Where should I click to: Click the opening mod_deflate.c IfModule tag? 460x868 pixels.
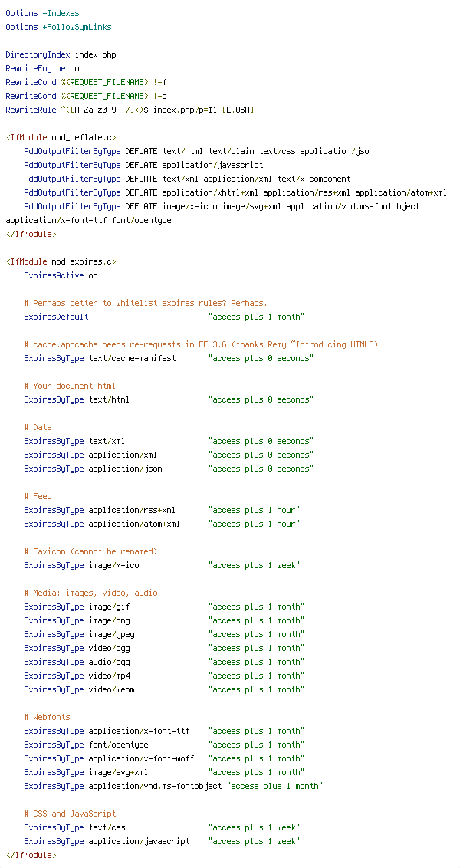[x=61, y=137]
